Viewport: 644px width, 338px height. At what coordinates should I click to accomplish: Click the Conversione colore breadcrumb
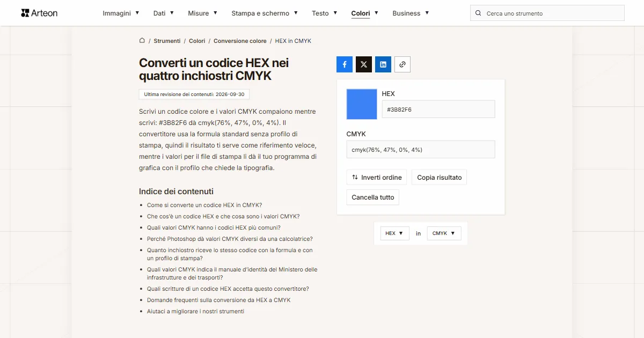(240, 41)
